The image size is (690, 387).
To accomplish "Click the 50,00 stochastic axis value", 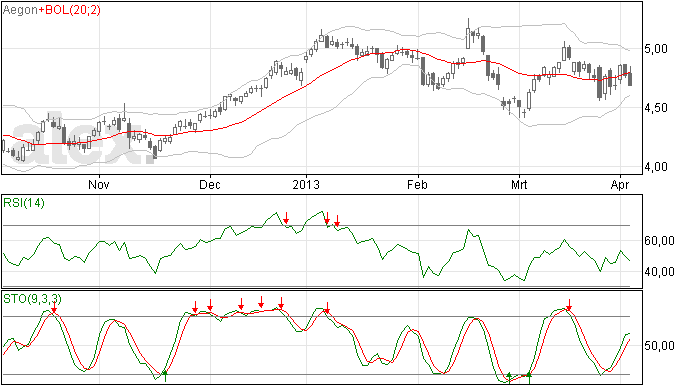I will click(660, 346).
